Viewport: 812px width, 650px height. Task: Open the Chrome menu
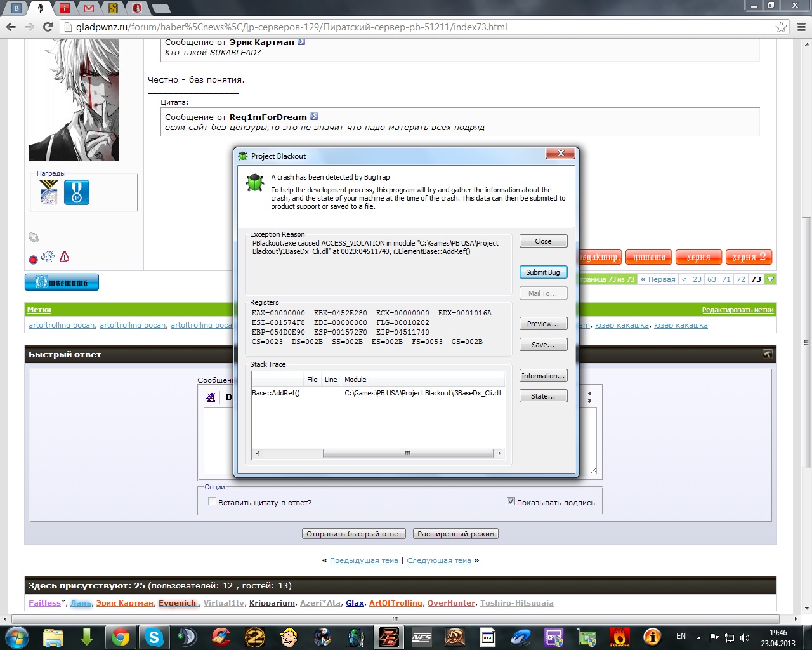800,27
